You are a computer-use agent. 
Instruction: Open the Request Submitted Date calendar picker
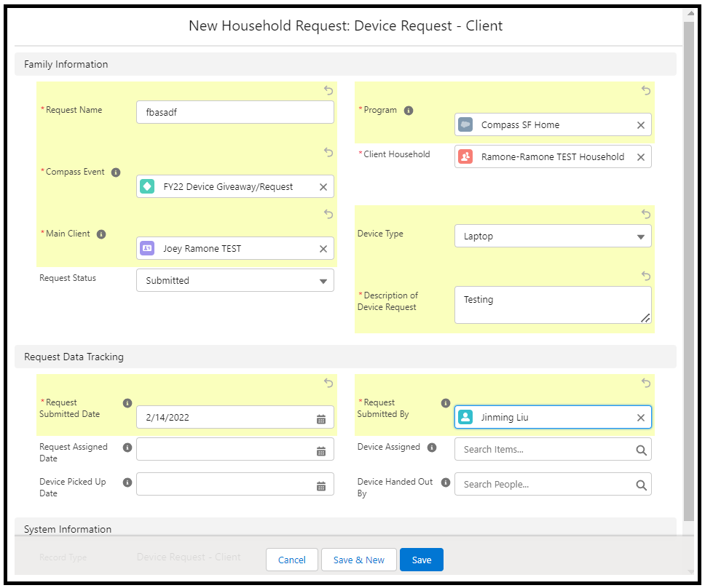pyautogui.click(x=321, y=419)
